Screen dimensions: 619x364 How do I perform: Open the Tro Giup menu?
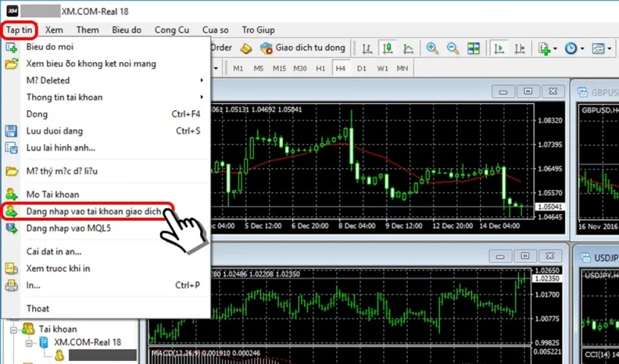pyautogui.click(x=258, y=30)
